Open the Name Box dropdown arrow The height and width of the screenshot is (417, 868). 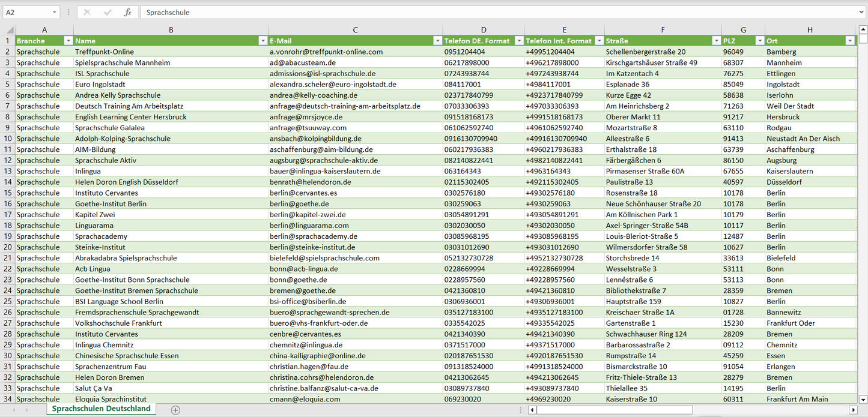point(55,12)
